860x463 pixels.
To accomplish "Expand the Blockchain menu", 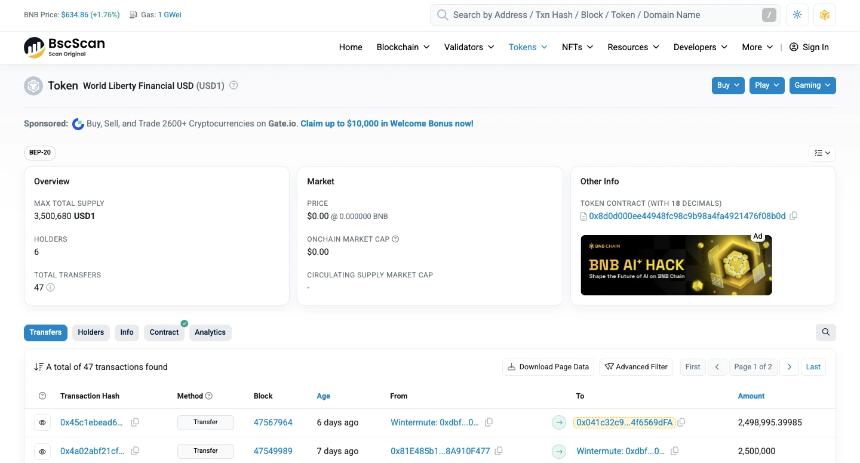I will 403,47.
